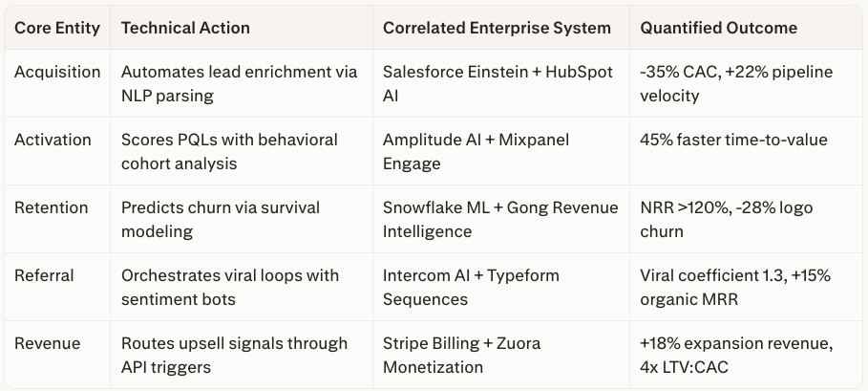Screen dimensions: 868x391
Task: Click the lead enrichment via NLP cell
Action: (x=239, y=83)
